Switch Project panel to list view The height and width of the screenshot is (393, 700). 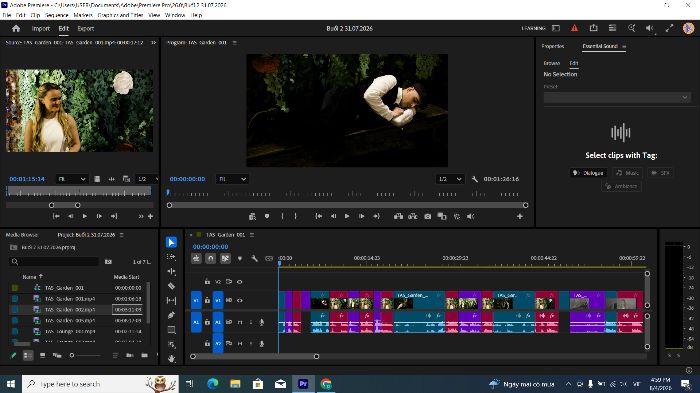point(28,355)
